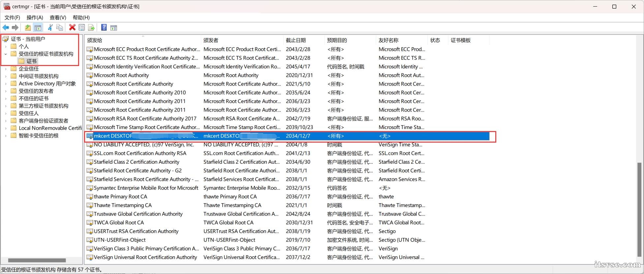This screenshot has height=274, width=644.
Task: Click folder icon beside 智能卡受信任的根
Action: pos(14,135)
